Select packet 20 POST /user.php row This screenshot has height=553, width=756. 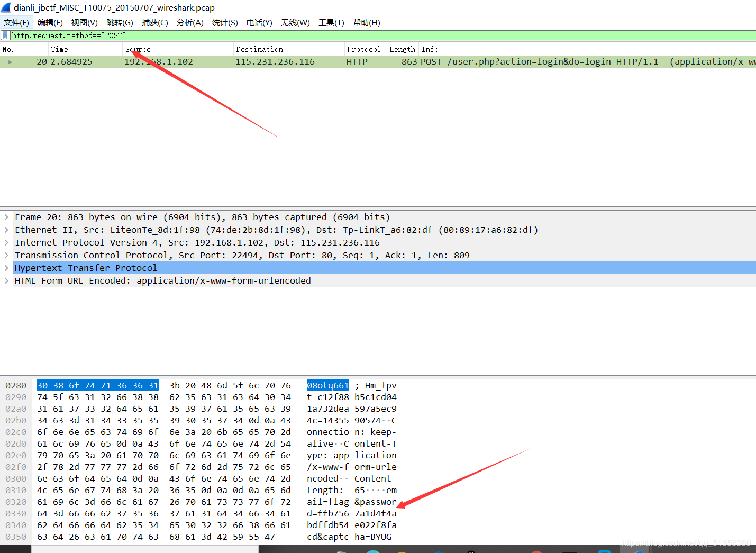[378, 62]
